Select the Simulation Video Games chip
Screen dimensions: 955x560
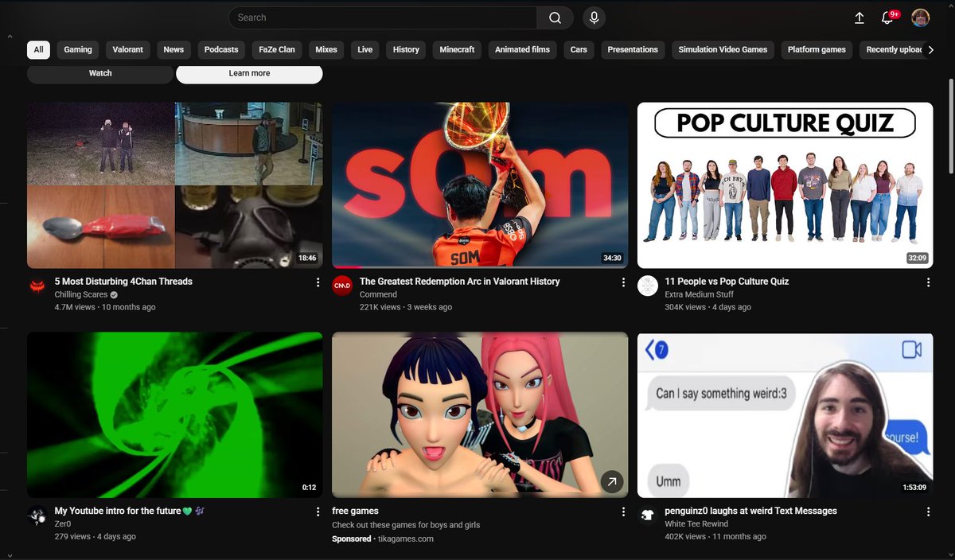pyautogui.click(x=723, y=49)
